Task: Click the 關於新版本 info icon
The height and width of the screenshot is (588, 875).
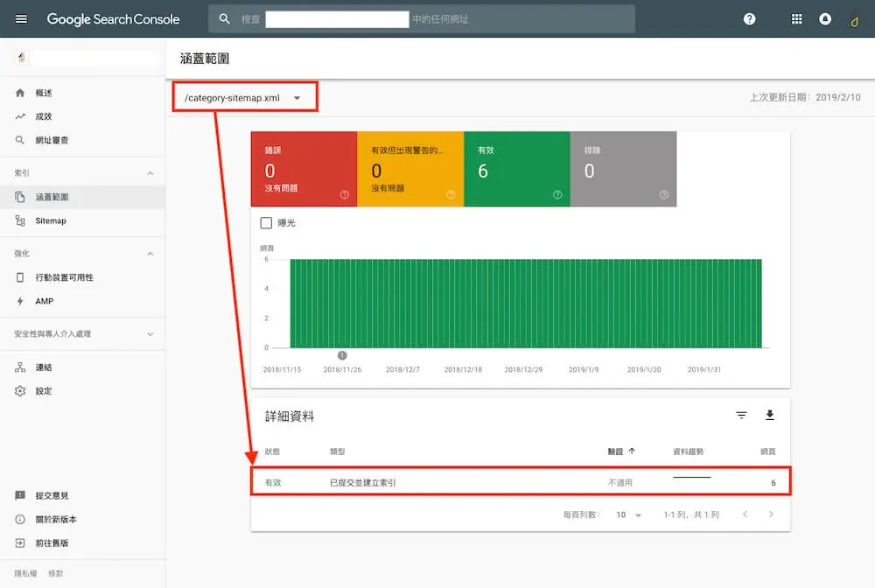Action: (20, 520)
